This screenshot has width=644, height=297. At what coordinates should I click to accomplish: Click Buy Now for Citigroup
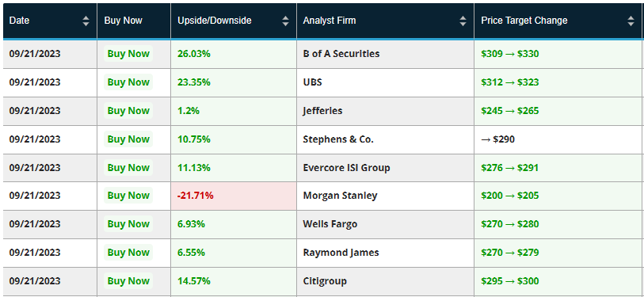pyautogui.click(x=128, y=281)
